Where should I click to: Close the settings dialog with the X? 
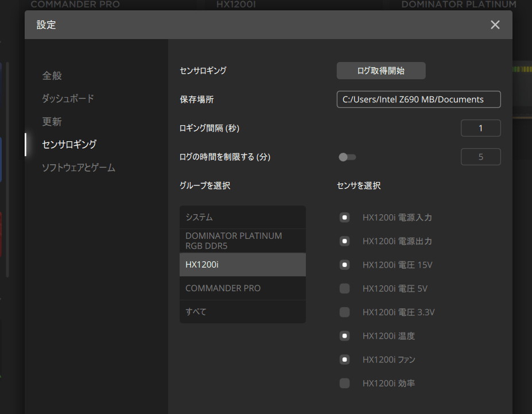coord(495,25)
